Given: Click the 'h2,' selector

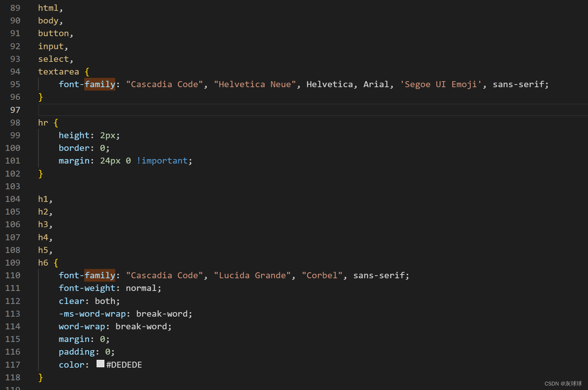Looking at the screenshot, I should click(x=45, y=212).
